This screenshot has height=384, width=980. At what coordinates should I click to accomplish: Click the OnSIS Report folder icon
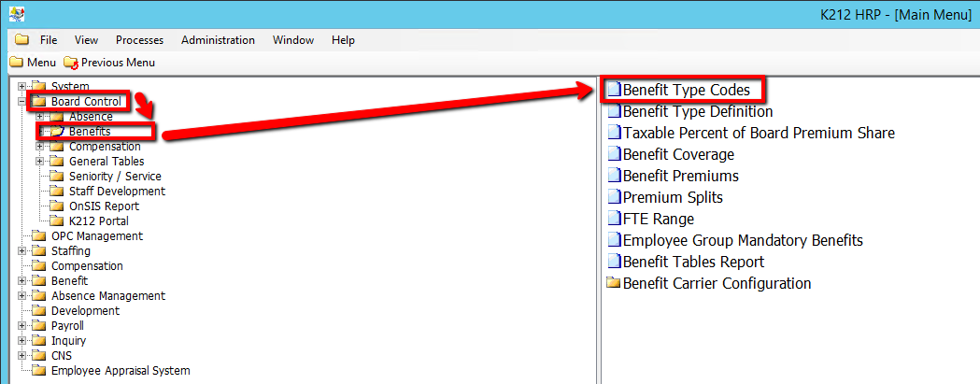[57, 206]
